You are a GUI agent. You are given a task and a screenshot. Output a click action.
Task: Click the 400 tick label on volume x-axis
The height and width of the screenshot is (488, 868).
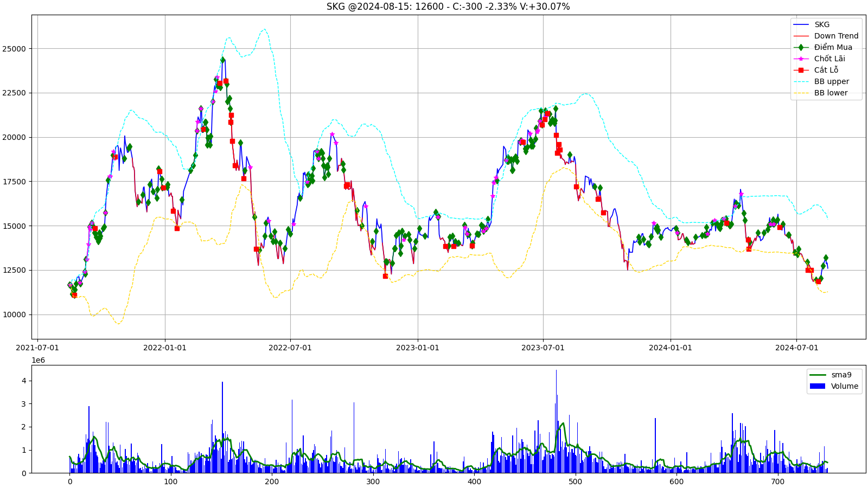pos(474,481)
